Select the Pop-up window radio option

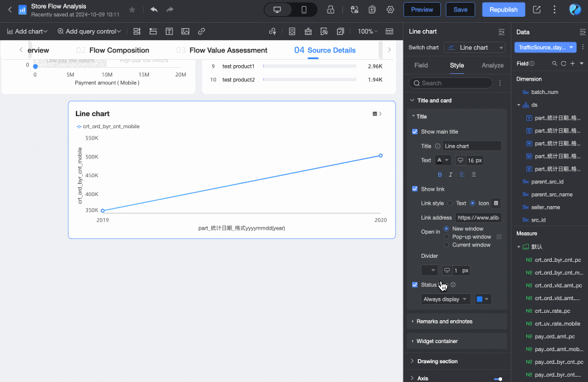pyautogui.click(x=447, y=237)
